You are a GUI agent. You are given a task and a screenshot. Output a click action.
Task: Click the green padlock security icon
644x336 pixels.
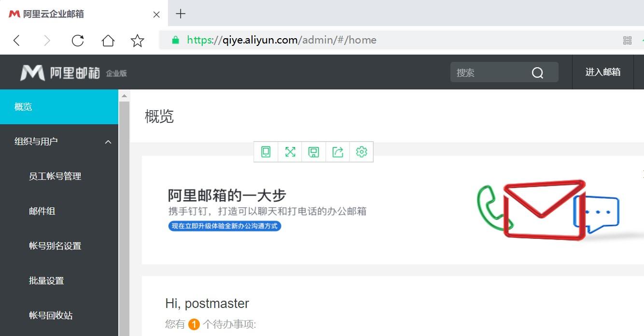click(x=176, y=40)
